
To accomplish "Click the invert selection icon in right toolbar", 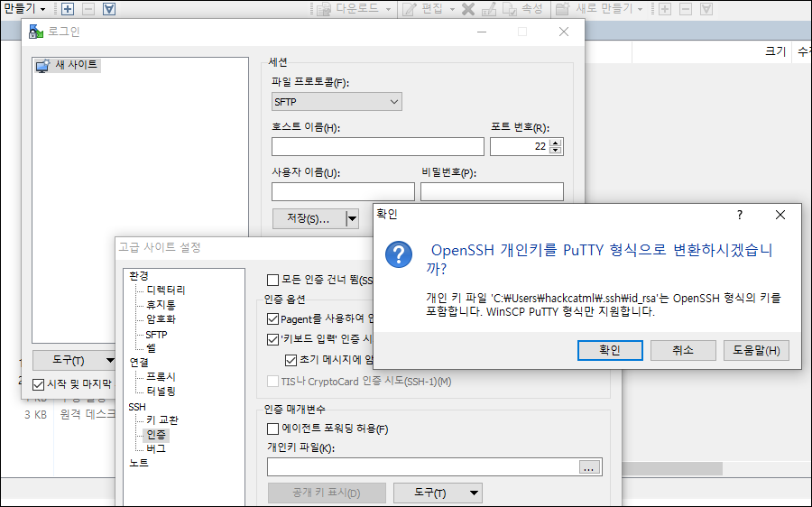I will pos(706,9).
